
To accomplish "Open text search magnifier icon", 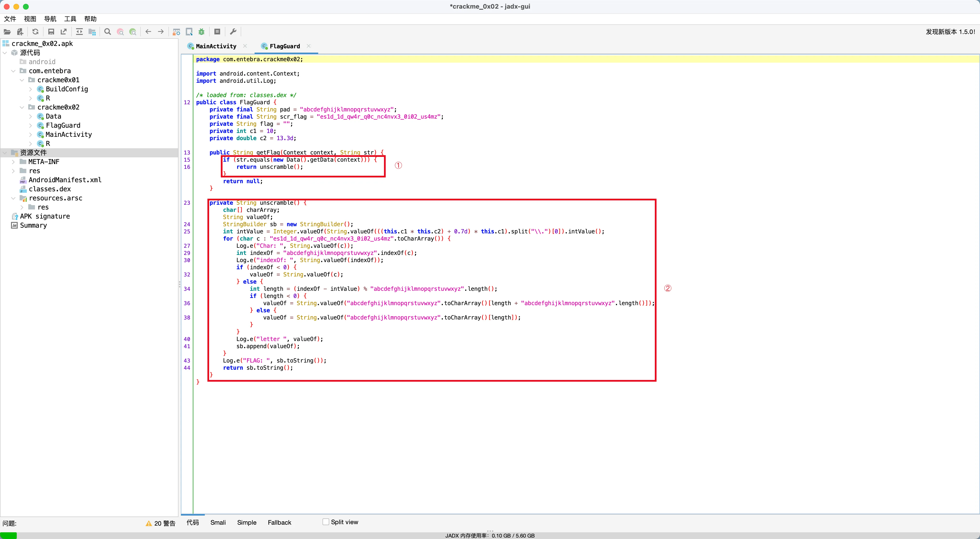I will [x=108, y=32].
